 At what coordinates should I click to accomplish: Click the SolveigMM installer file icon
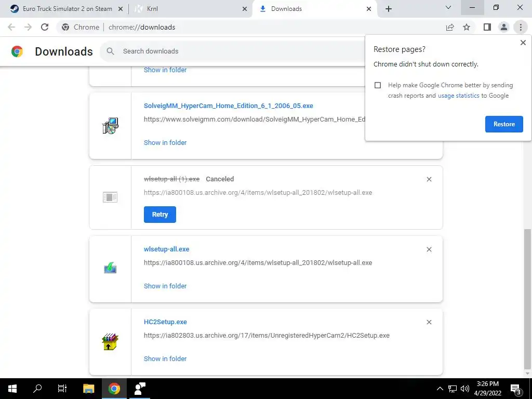point(110,126)
